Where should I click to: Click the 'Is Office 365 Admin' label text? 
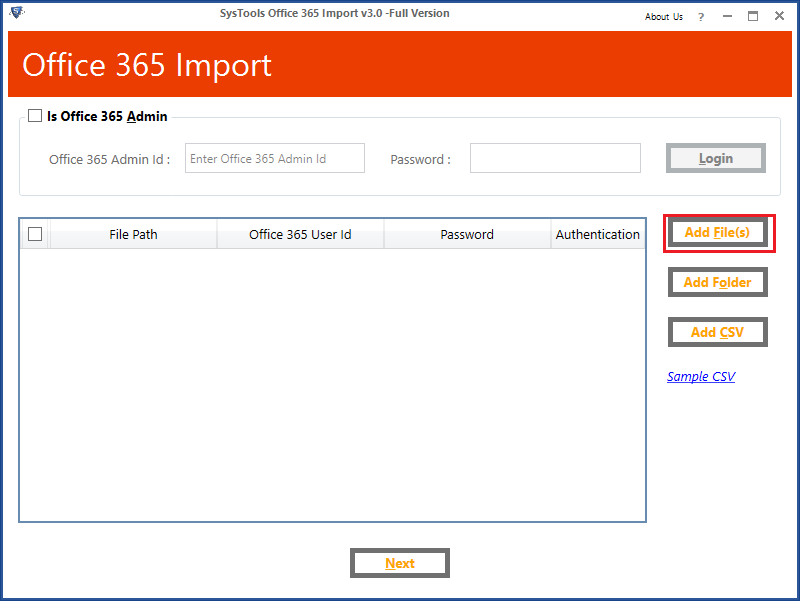point(107,116)
